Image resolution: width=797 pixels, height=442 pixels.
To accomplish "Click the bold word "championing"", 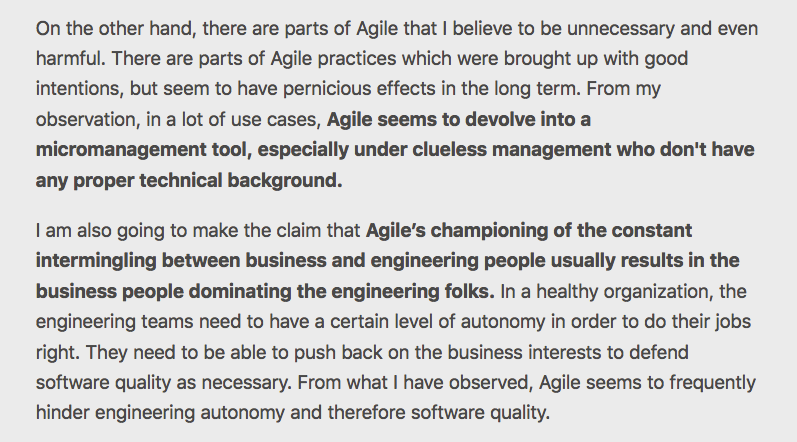I will tap(496, 233).
